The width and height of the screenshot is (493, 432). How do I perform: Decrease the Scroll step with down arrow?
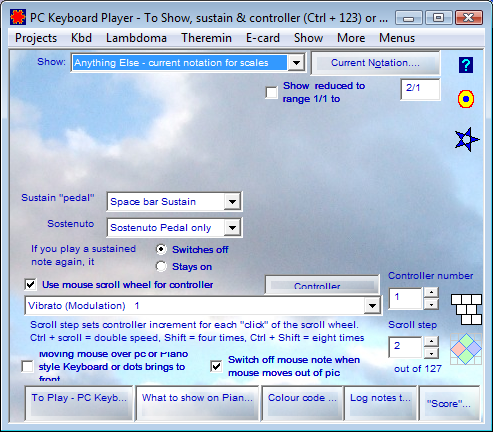point(431,353)
